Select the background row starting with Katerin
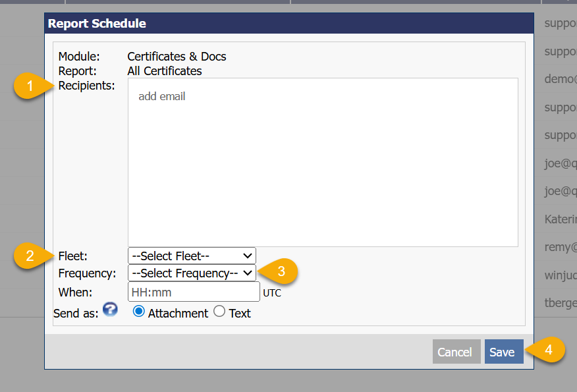Screen dimensions: 577x392 (x=560, y=219)
